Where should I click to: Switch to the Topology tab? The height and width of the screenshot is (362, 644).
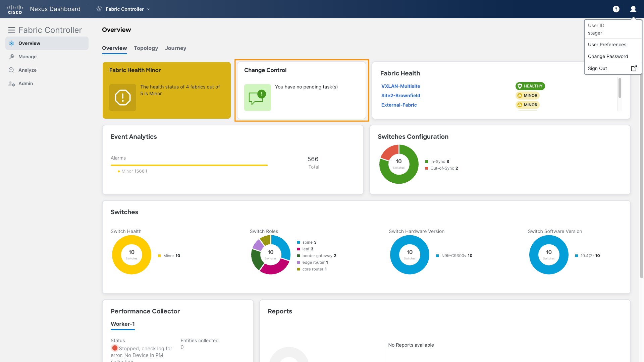pyautogui.click(x=146, y=48)
